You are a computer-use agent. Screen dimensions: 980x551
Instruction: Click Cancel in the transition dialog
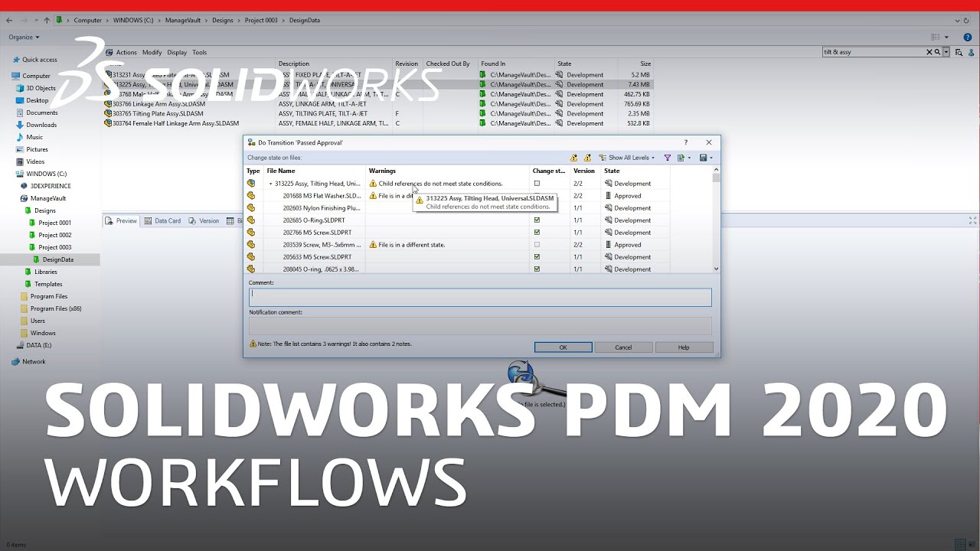coord(623,347)
